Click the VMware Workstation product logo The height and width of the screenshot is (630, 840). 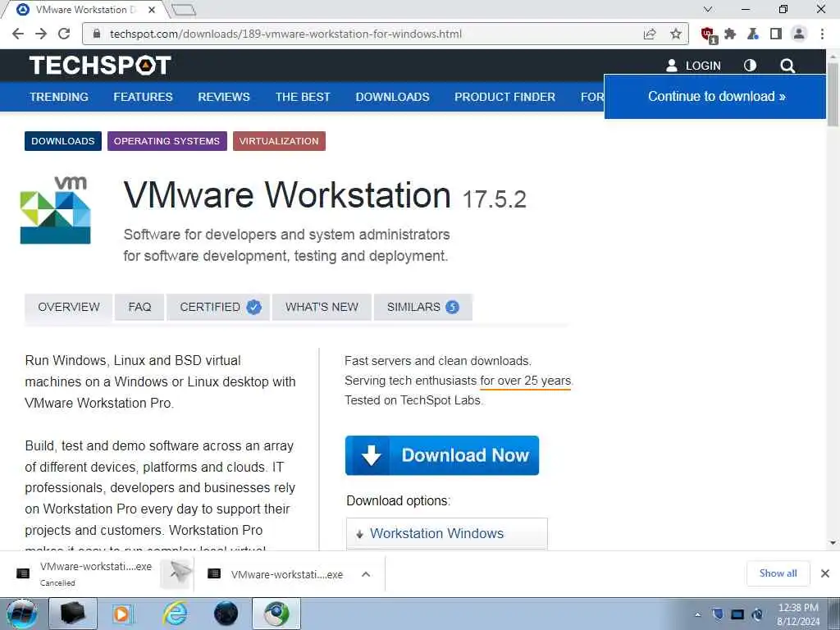(56, 210)
